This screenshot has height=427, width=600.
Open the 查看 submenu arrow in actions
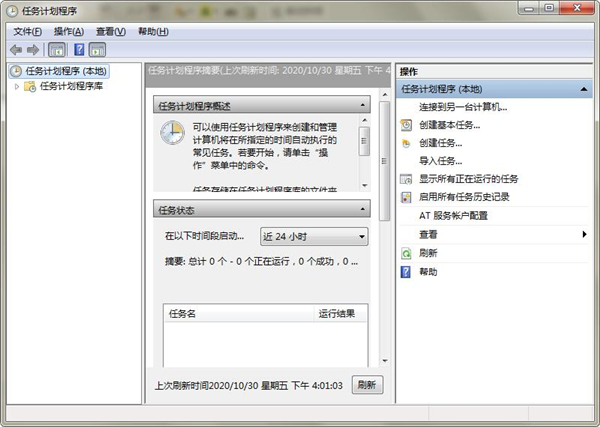pyautogui.click(x=584, y=234)
